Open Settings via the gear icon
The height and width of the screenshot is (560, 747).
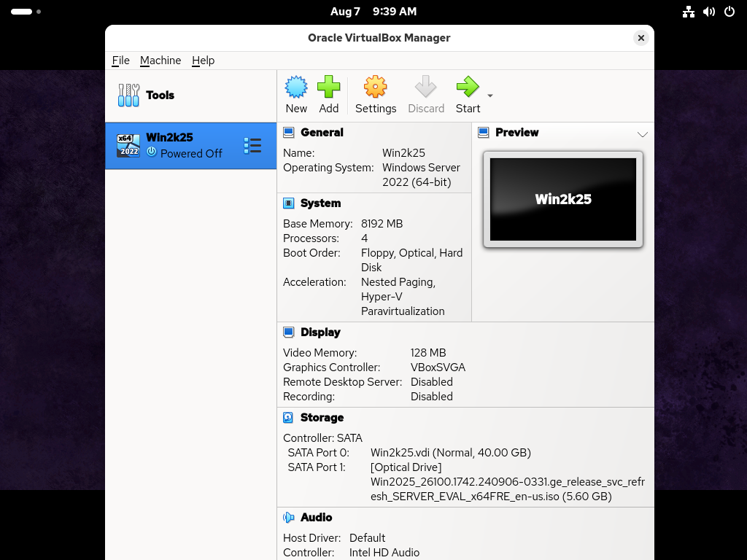(375, 87)
